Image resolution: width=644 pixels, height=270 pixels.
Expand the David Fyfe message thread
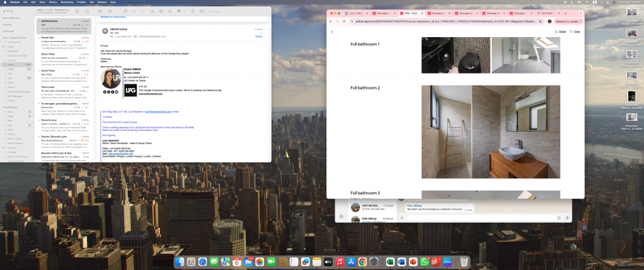[x=38, y=37]
